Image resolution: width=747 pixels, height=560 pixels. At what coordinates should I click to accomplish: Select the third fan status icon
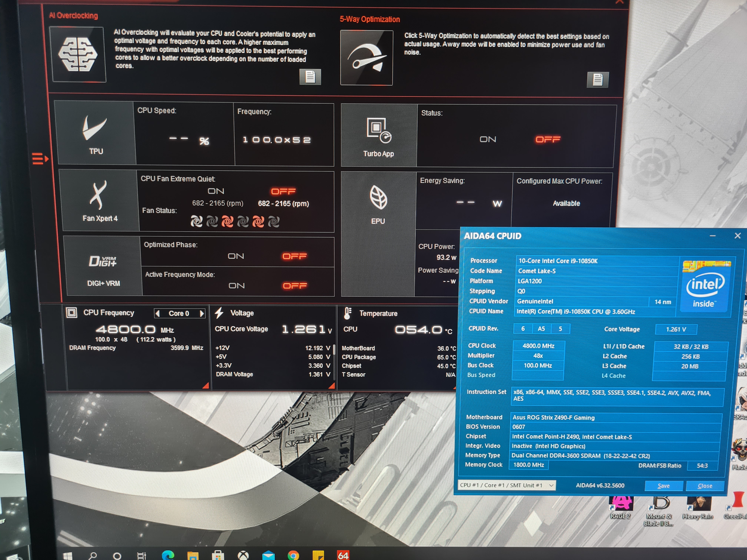point(227,221)
